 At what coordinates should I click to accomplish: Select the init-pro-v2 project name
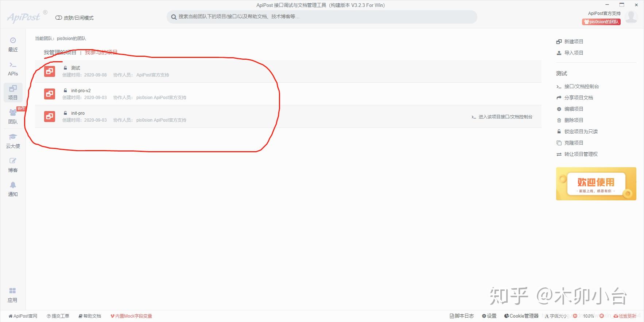pos(81,91)
